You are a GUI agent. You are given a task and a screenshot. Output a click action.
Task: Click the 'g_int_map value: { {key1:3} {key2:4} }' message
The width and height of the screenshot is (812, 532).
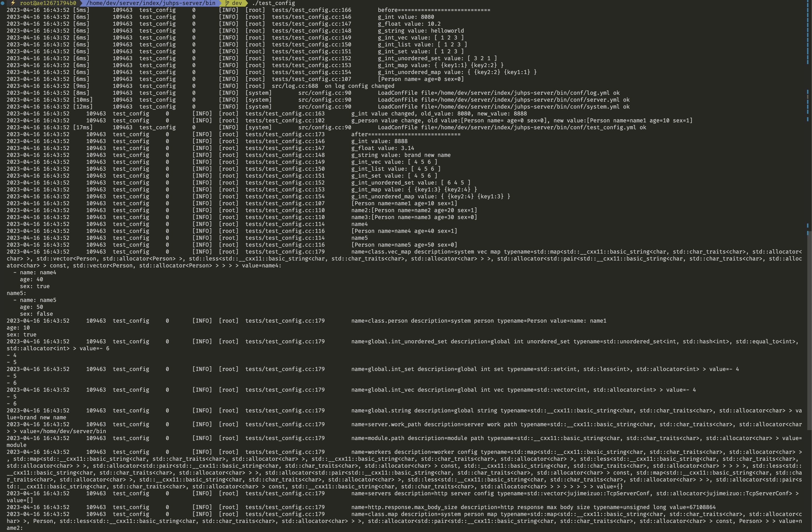414,189
